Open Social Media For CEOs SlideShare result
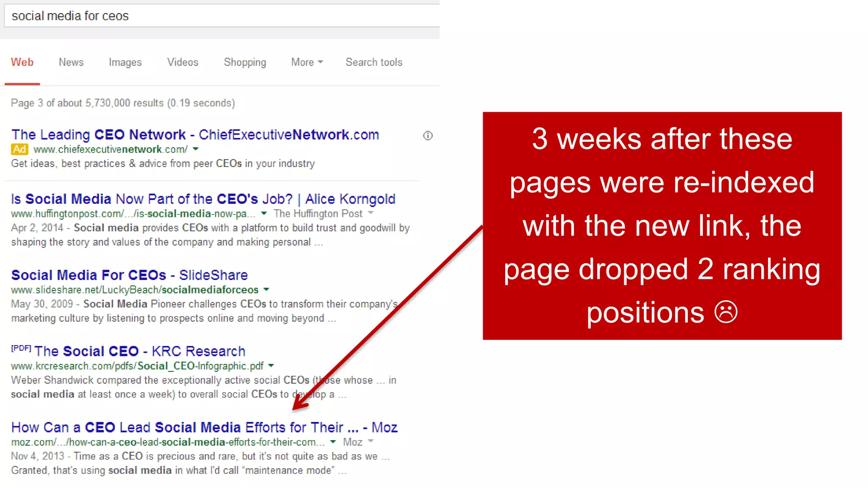Image resolution: width=868 pixels, height=488 pixels. click(129, 275)
